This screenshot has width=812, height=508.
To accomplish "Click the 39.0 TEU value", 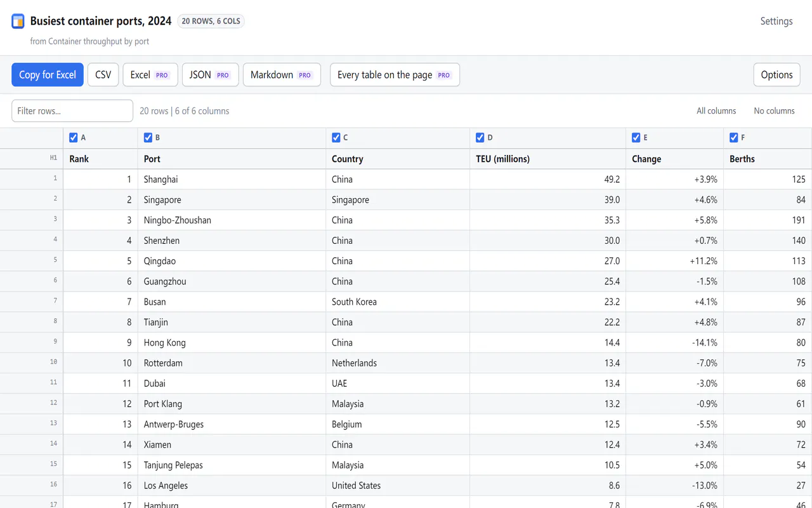I will coord(548,199).
